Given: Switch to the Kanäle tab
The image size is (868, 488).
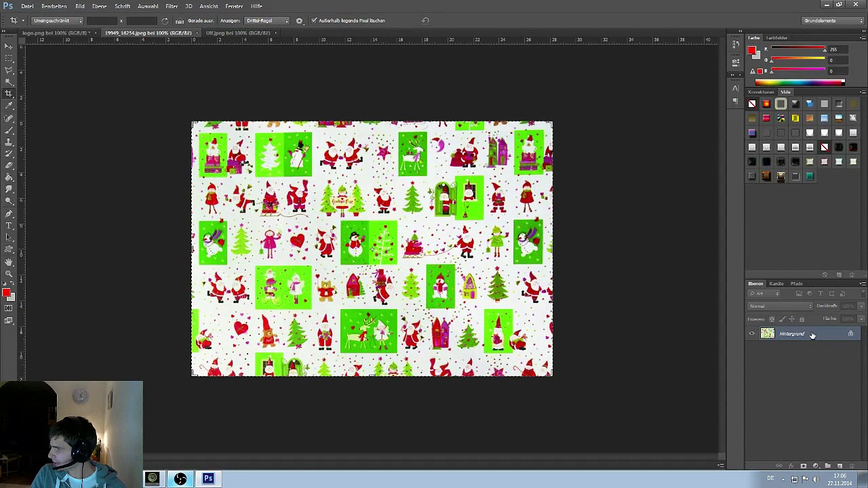Looking at the screenshot, I should pos(776,283).
